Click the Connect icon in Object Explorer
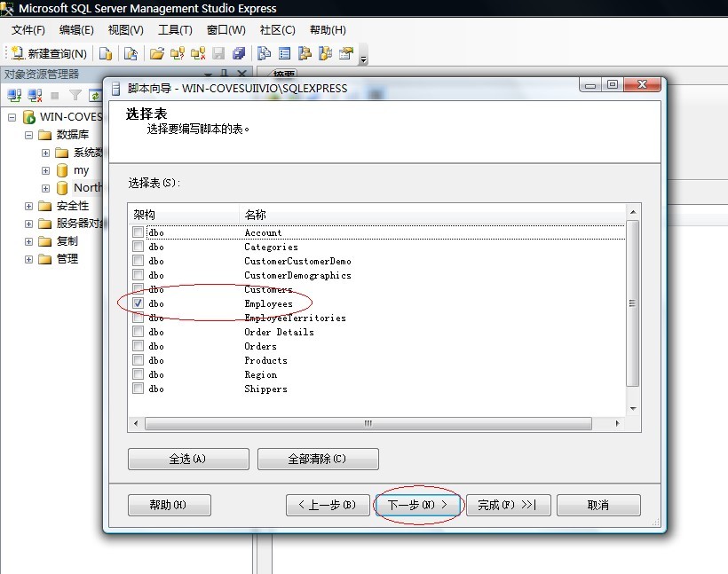 click(14, 96)
